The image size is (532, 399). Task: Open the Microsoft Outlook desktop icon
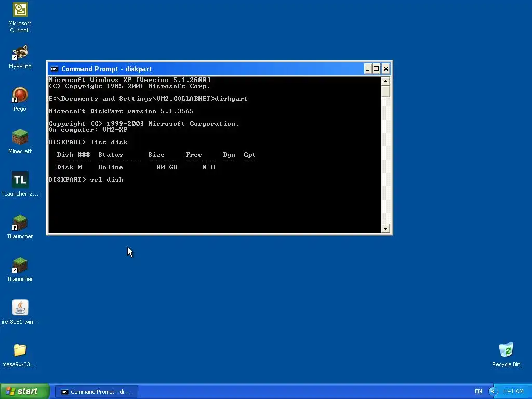(x=20, y=17)
